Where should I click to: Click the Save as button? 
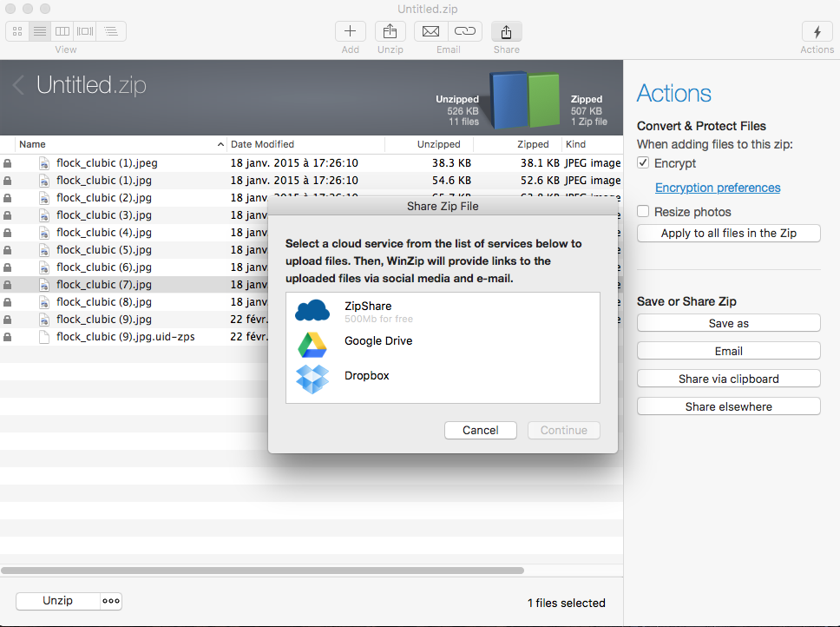[728, 322]
